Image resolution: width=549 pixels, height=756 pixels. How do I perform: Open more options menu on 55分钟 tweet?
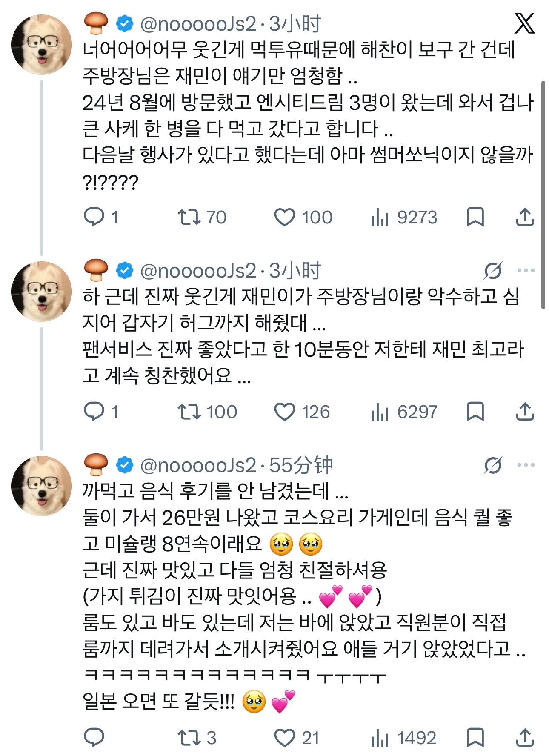point(526,465)
